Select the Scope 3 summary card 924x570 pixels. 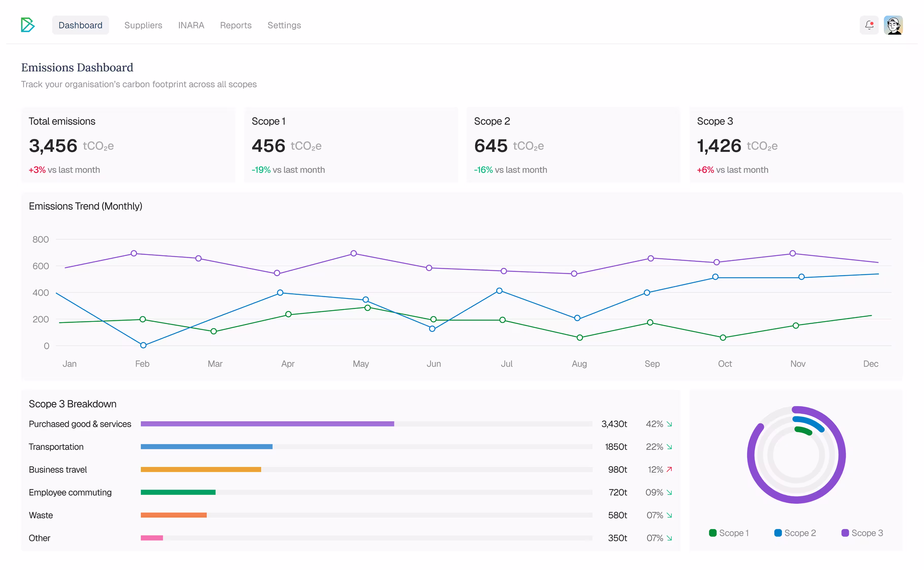tap(796, 145)
